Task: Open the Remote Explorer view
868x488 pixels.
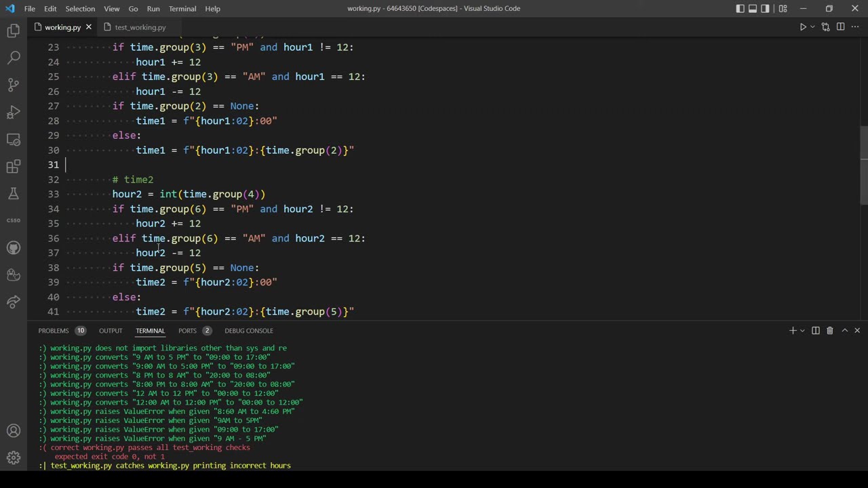Action: (14, 140)
